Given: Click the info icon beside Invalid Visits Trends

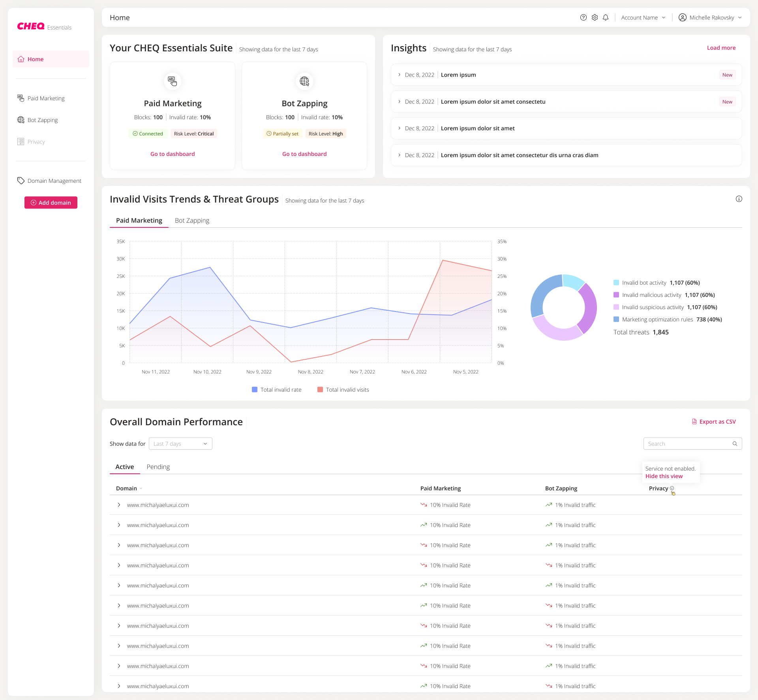Looking at the screenshot, I should pyautogui.click(x=739, y=199).
